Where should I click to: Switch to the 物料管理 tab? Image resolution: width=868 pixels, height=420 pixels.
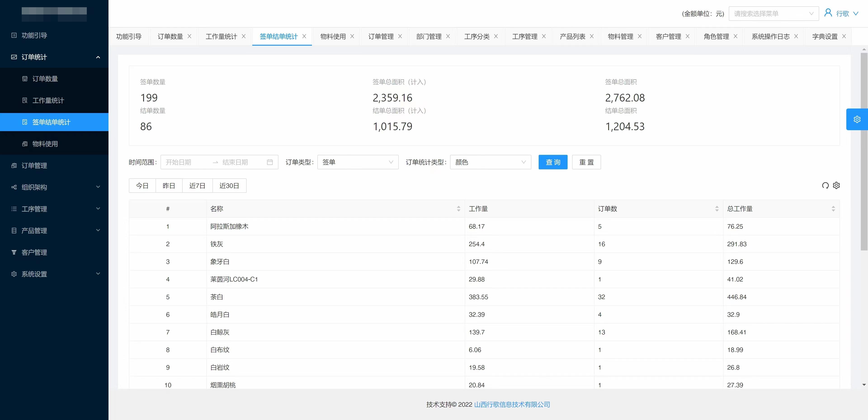click(621, 36)
